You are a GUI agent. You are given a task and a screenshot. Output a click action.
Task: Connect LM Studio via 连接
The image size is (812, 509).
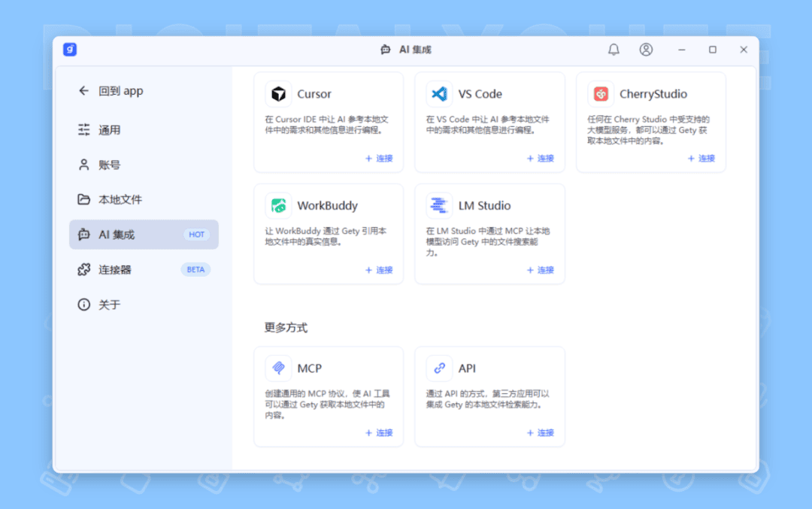(x=540, y=271)
